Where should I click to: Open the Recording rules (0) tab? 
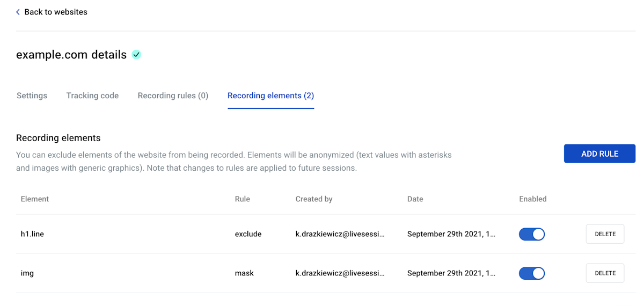pyautogui.click(x=173, y=96)
